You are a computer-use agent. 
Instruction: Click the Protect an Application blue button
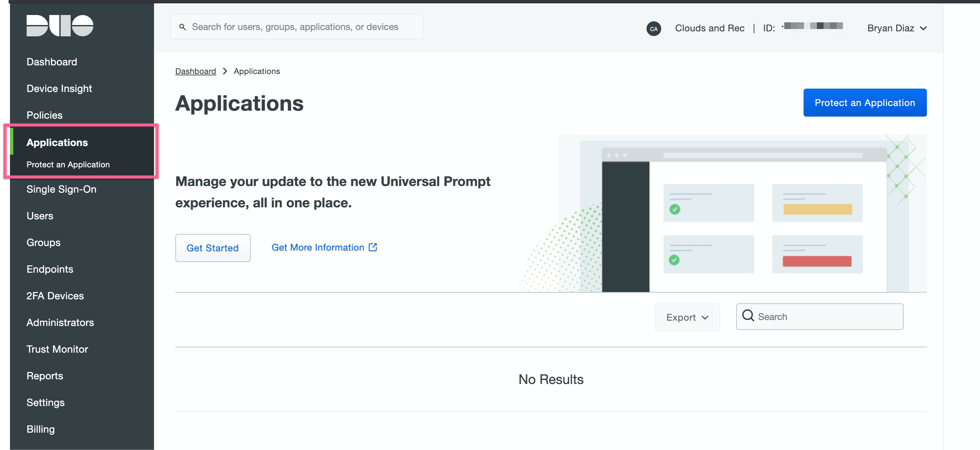tap(864, 103)
